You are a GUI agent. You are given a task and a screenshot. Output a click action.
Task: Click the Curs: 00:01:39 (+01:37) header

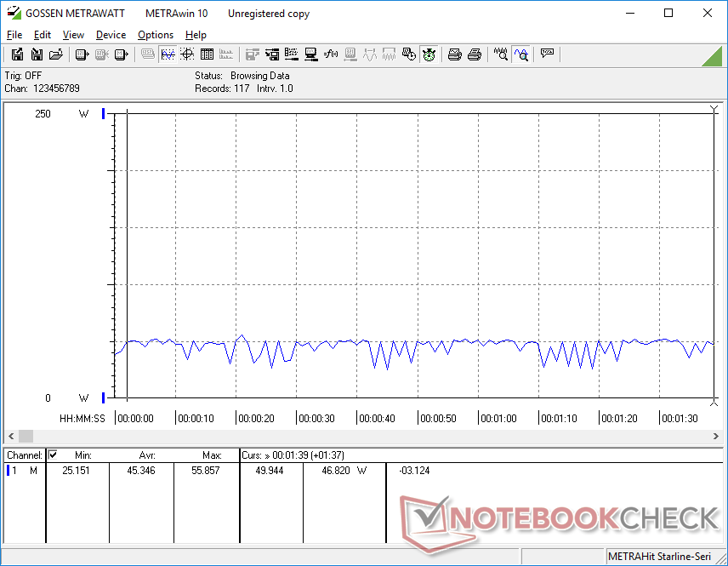coord(293,455)
